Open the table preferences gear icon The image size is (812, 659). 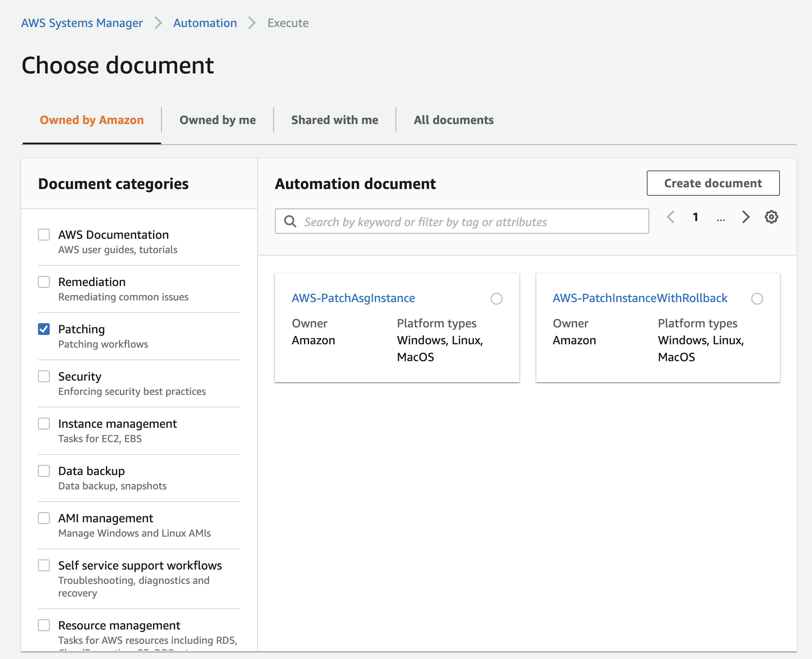pyautogui.click(x=772, y=217)
